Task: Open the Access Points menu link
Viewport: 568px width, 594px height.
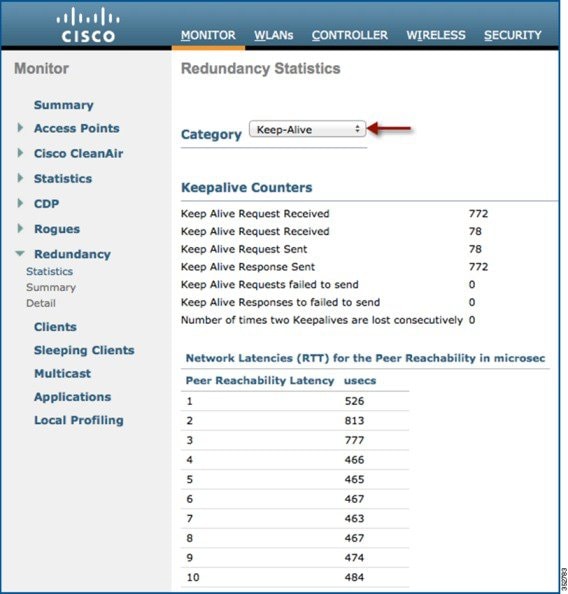Action: click(x=77, y=128)
